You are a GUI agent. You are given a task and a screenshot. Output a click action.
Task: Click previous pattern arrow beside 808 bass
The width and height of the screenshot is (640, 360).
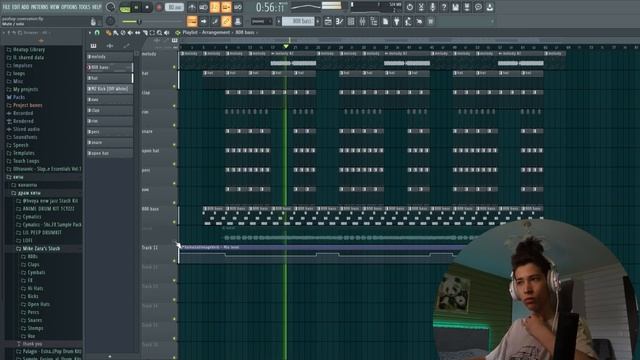pos(279,21)
